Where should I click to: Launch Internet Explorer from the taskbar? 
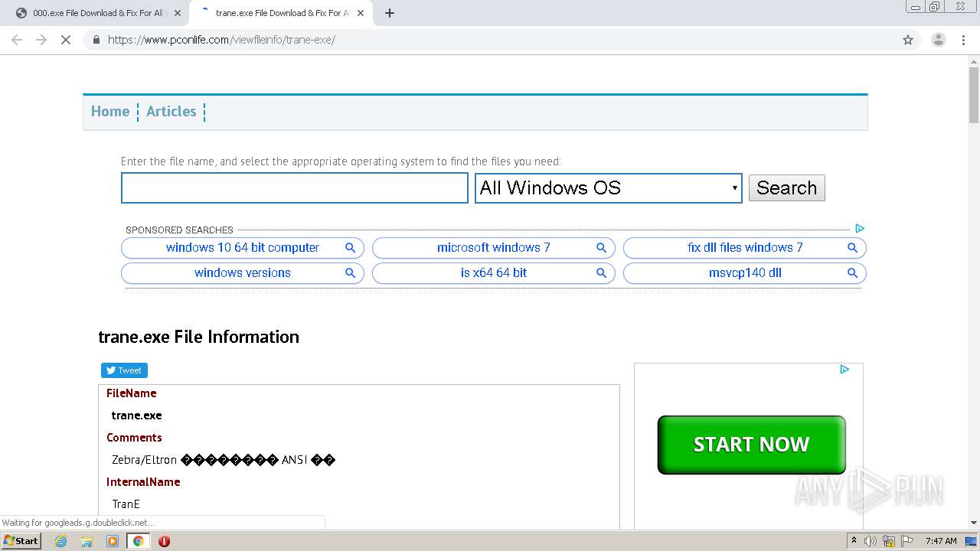60,541
